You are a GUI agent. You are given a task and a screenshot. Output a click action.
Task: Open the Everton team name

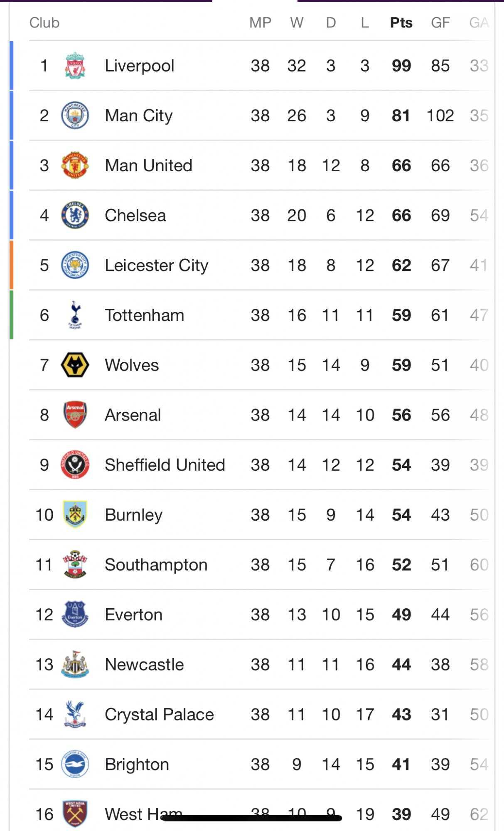coord(133,615)
